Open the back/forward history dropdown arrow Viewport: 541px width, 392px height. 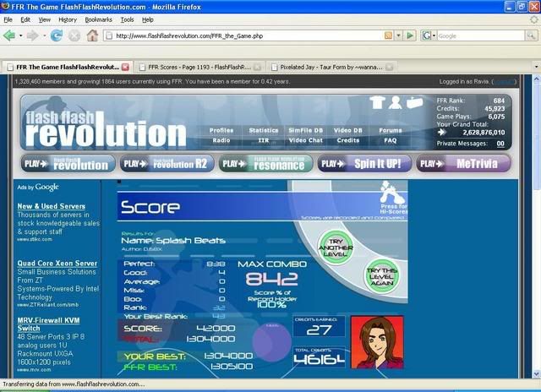(x=42, y=35)
